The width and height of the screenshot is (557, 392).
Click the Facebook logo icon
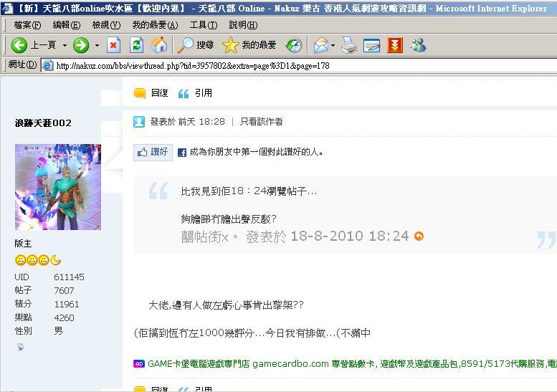tap(182, 153)
